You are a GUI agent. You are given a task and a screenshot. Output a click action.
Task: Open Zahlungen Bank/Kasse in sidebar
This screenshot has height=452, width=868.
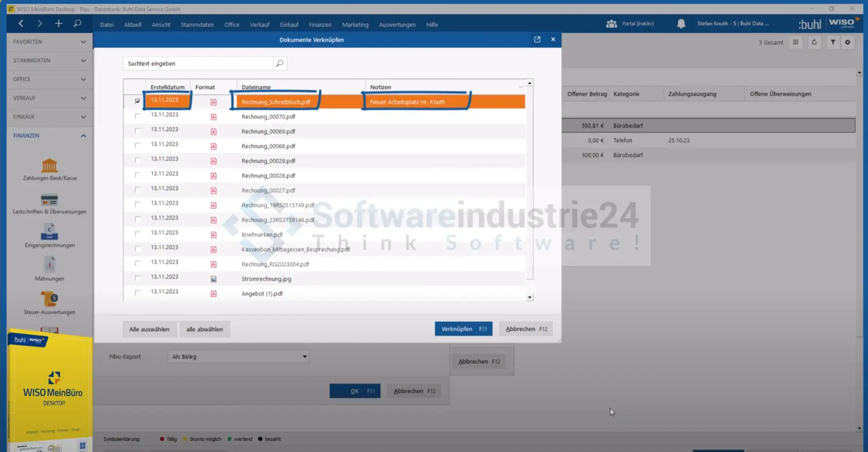click(x=49, y=166)
